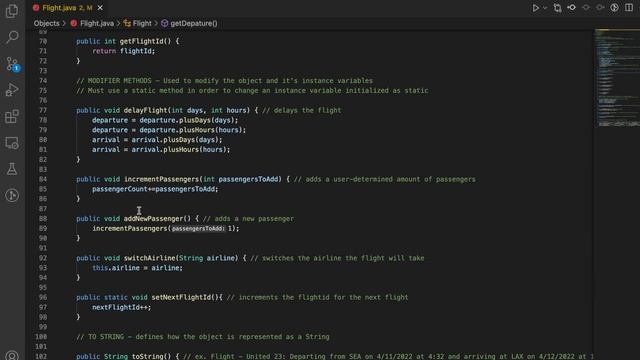640x360 pixels.
Task: Go to previous change circle icon
Action: pyautogui.click(x=571, y=8)
